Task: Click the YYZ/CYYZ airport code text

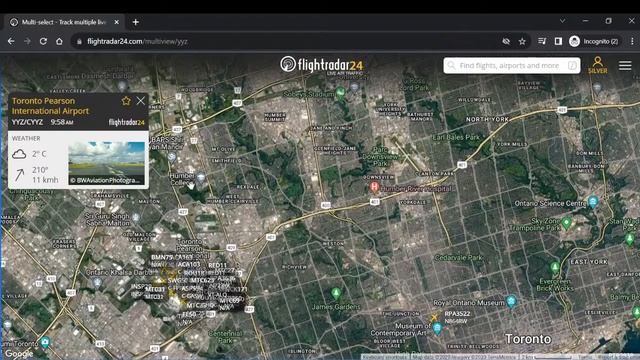Action: click(x=27, y=122)
